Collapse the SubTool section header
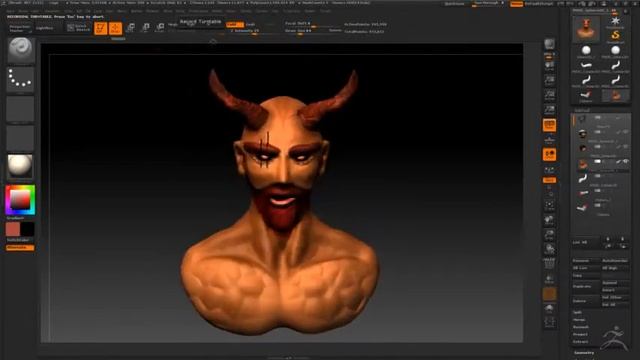 tap(582, 110)
